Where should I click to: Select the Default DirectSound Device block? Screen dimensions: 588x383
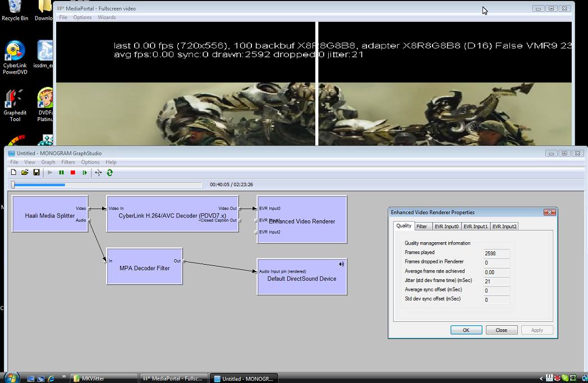(x=302, y=277)
